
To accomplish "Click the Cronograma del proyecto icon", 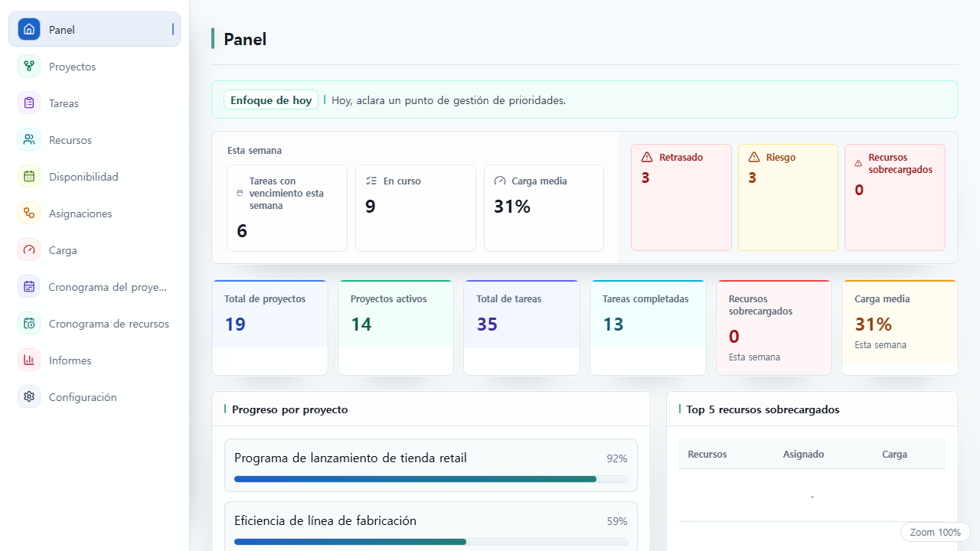I will [x=29, y=287].
